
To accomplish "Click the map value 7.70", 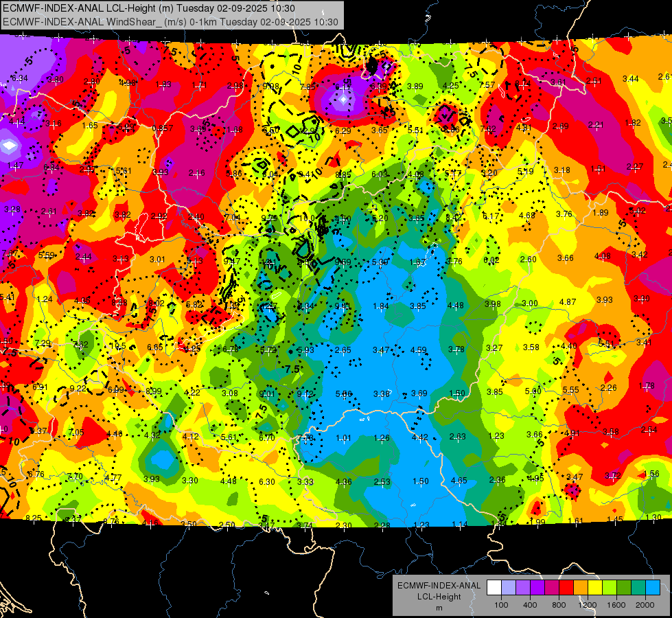I will pyautogui.click(x=75, y=477).
